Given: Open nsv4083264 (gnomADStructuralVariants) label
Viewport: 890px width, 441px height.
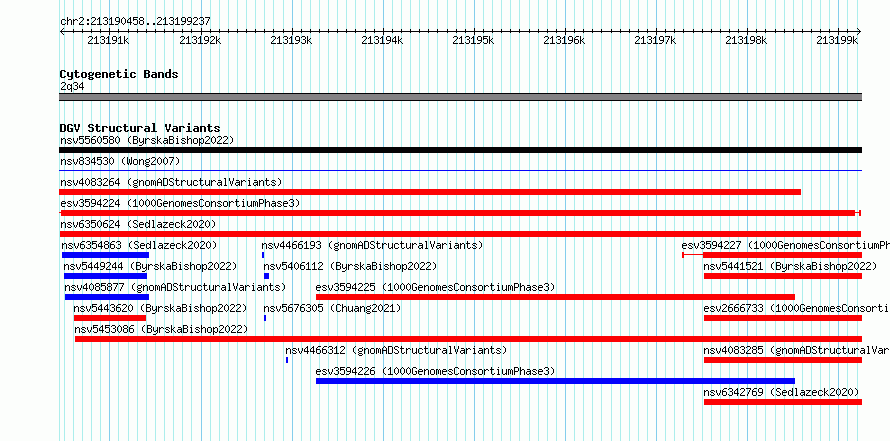Looking at the screenshot, I should pos(171,182).
